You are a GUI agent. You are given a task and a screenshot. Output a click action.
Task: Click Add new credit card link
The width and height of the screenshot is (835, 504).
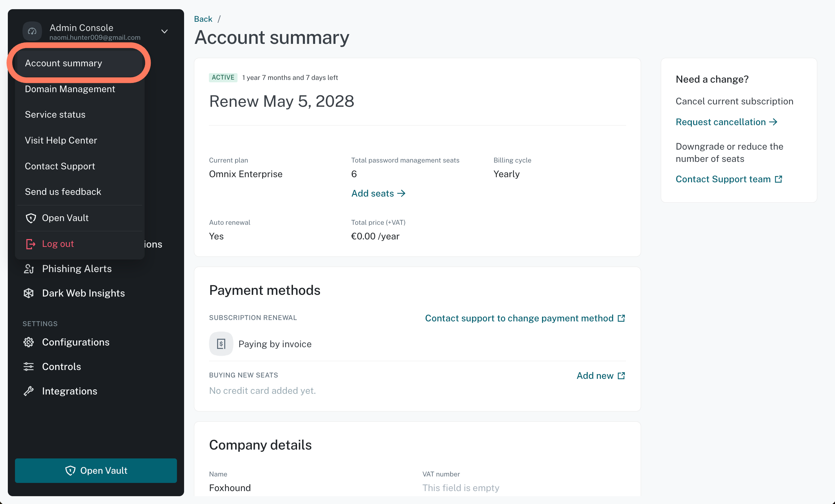[x=601, y=376]
